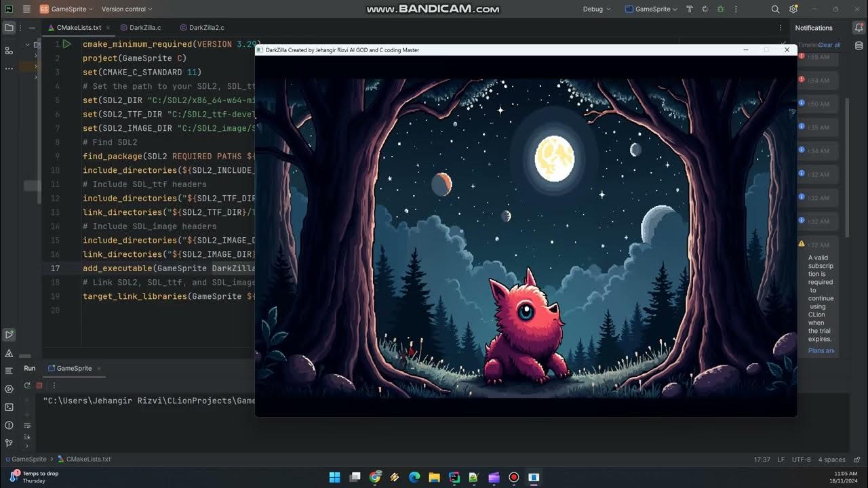Open the Problems tool window icon
Image resolution: width=868 pixels, height=488 pixels.
click(x=9, y=426)
